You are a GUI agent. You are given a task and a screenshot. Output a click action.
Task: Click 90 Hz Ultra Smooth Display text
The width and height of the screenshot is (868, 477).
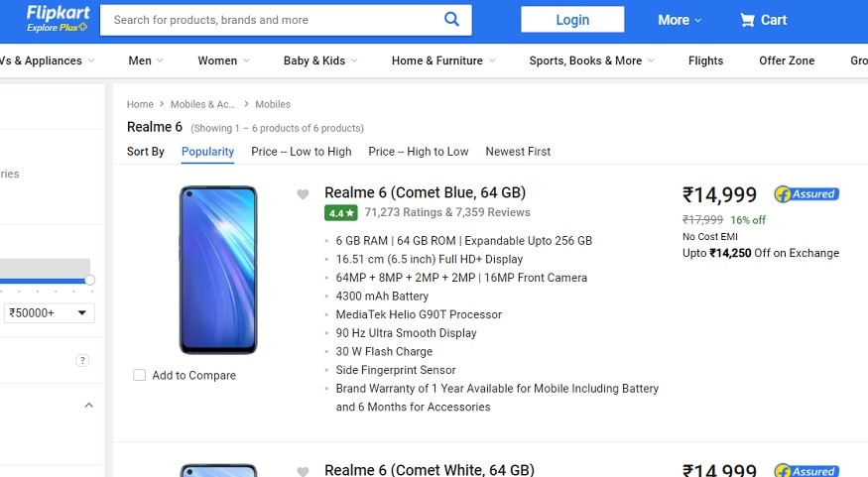(406, 333)
